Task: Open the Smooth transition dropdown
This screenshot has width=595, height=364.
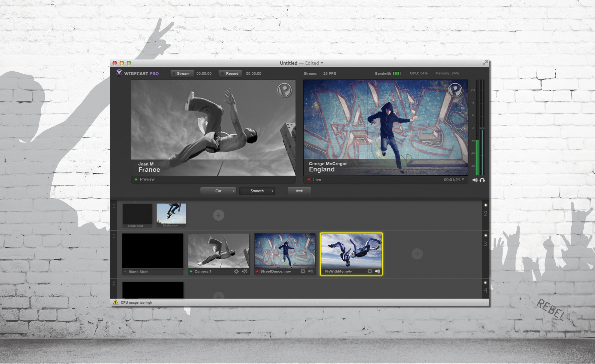Action: [272, 191]
